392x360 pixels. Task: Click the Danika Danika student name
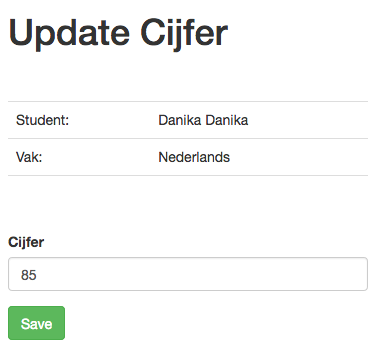point(203,120)
